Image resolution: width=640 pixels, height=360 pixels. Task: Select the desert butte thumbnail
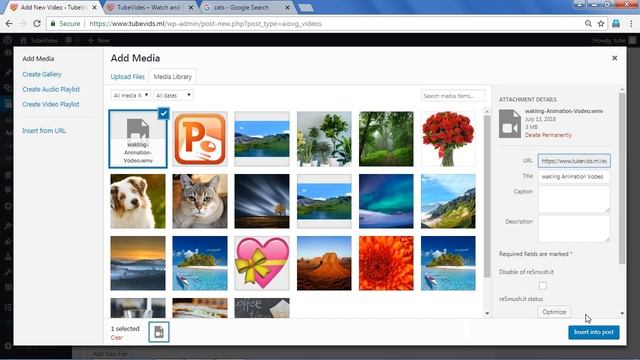click(x=324, y=263)
